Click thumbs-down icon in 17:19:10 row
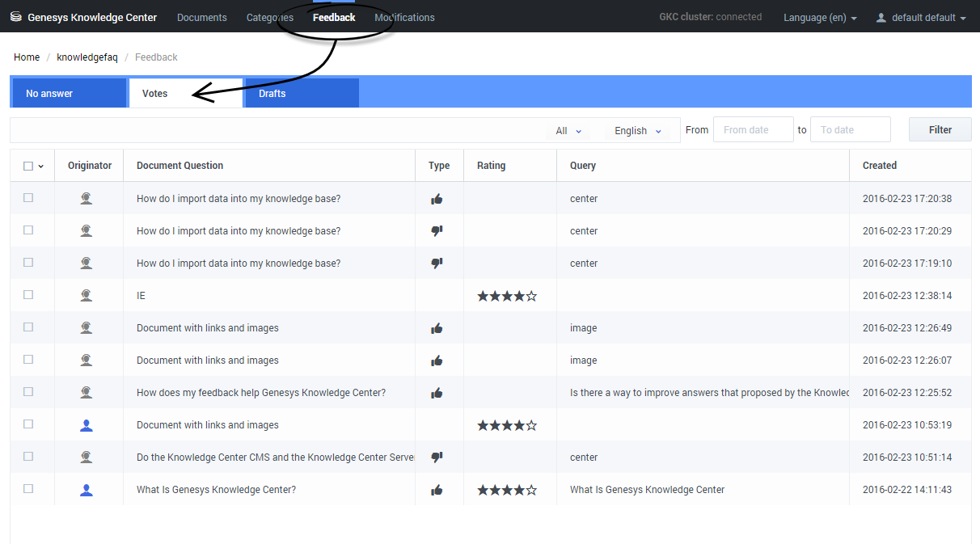This screenshot has width=980, height=544. click(x=437, y=264)
